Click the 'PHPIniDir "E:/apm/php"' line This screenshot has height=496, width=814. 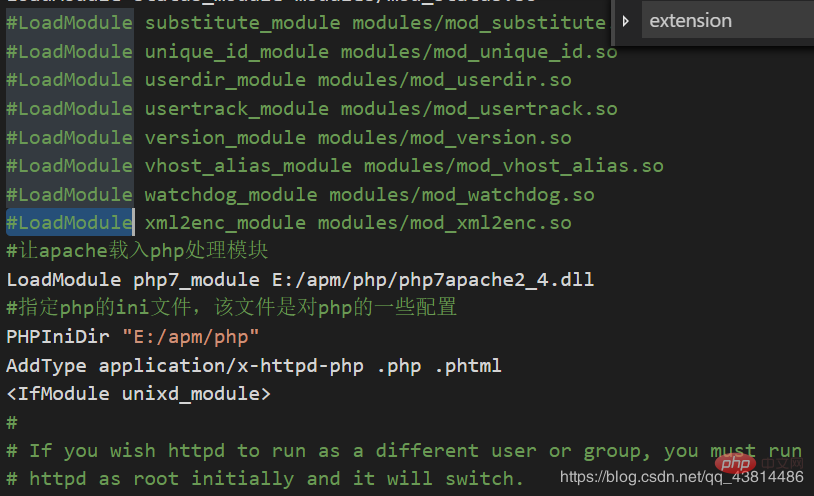(132, 337)
